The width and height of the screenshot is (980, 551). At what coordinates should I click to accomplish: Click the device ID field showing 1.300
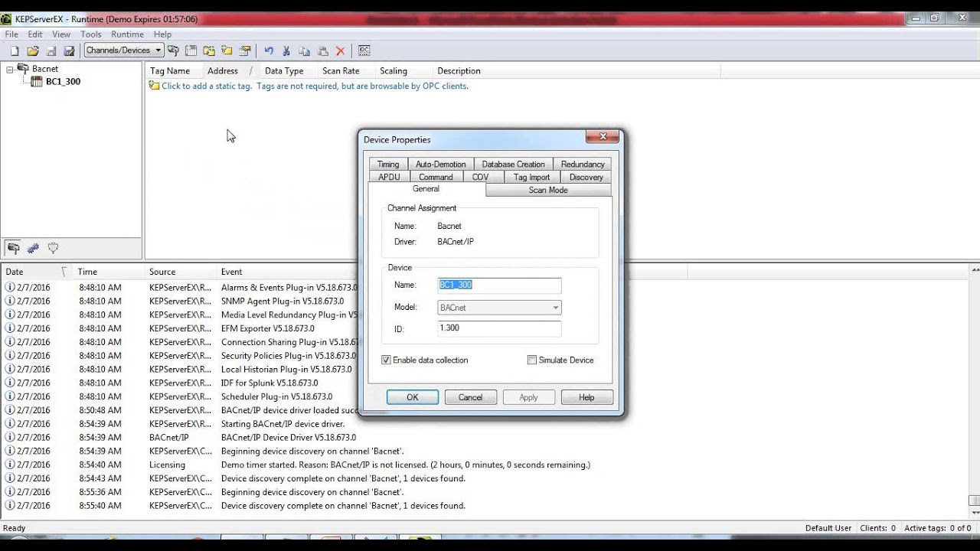tap(499, 328)
